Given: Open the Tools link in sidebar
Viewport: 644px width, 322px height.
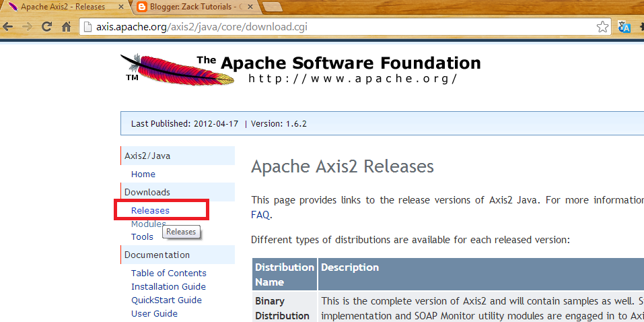Looking at the screenshot, I should [x=142, y=236].
